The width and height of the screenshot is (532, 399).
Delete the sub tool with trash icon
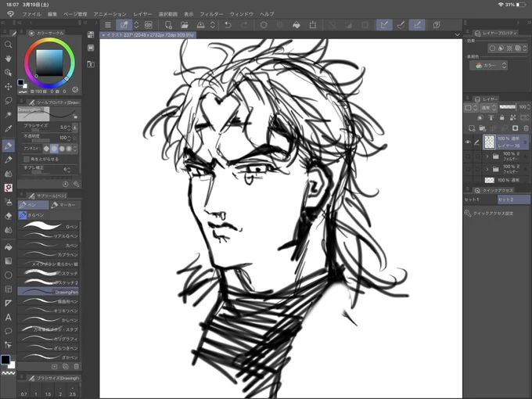[x=77, y=366]
